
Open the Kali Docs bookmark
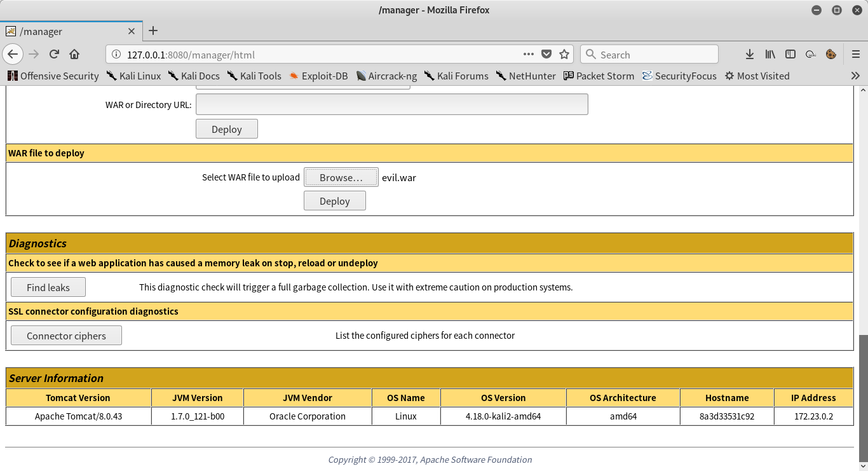point(194,76)
